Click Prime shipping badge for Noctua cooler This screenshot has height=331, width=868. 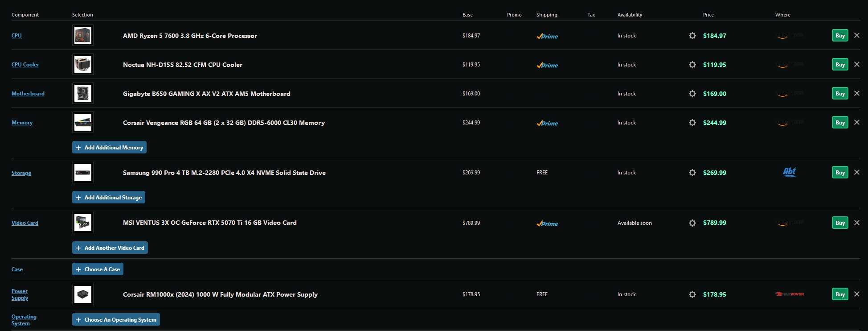pos(547,65)
